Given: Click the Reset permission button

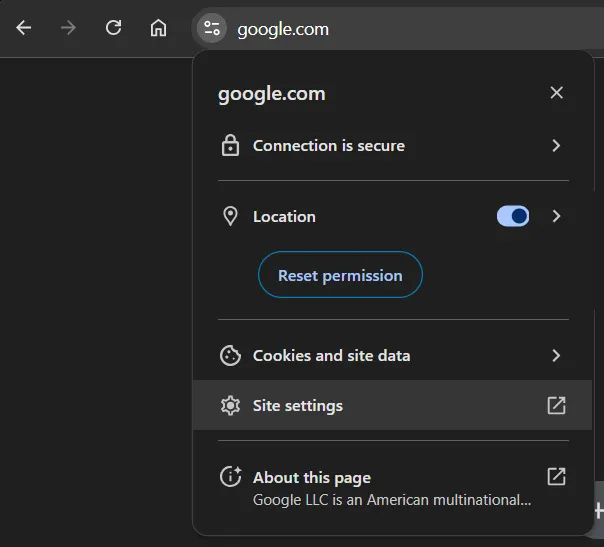Looking at the screenshot, I should [340, 275].
